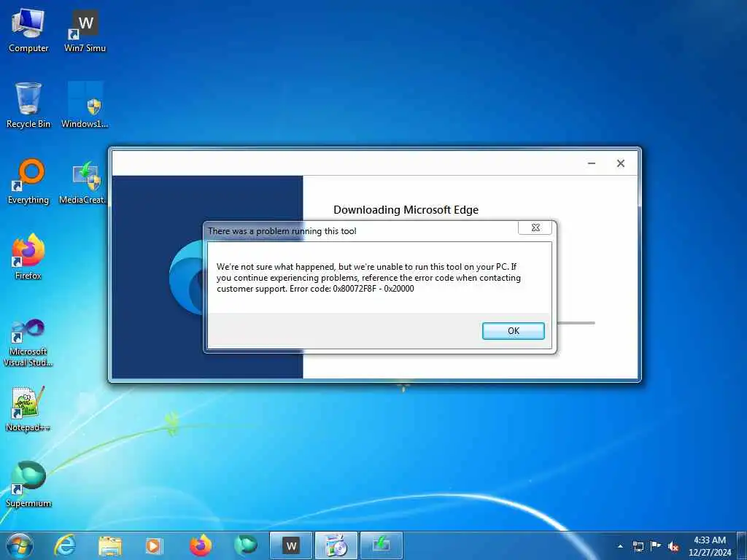Open the Supermium desktop shortcut
Image resolution: width=747 pixels, height=560 pixels.
click(28, 484)
